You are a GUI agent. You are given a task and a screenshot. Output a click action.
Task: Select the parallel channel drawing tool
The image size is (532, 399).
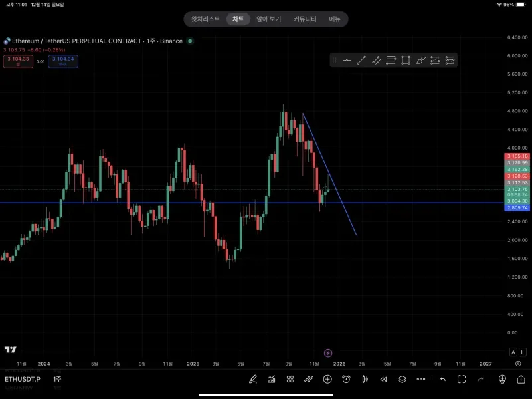click(376, 61)
